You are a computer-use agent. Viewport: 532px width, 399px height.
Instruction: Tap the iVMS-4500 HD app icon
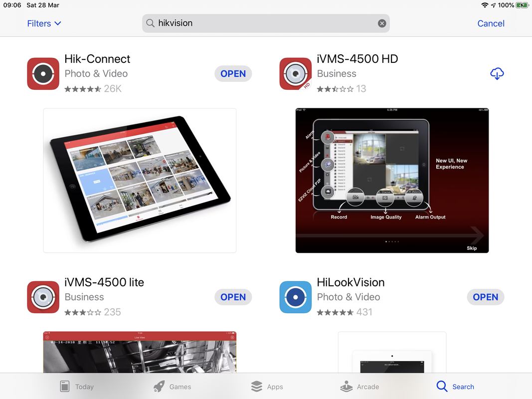coord(296,74)
